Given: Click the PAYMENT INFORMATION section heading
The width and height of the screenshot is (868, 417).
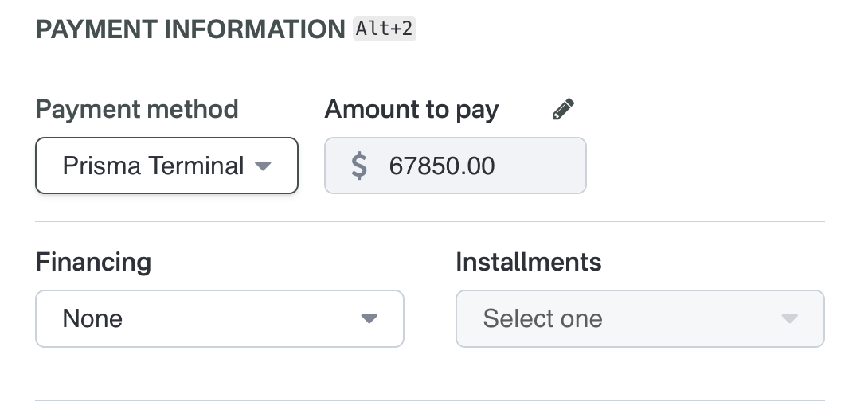Looking at the screenshot, I should (x=190, y=30).
